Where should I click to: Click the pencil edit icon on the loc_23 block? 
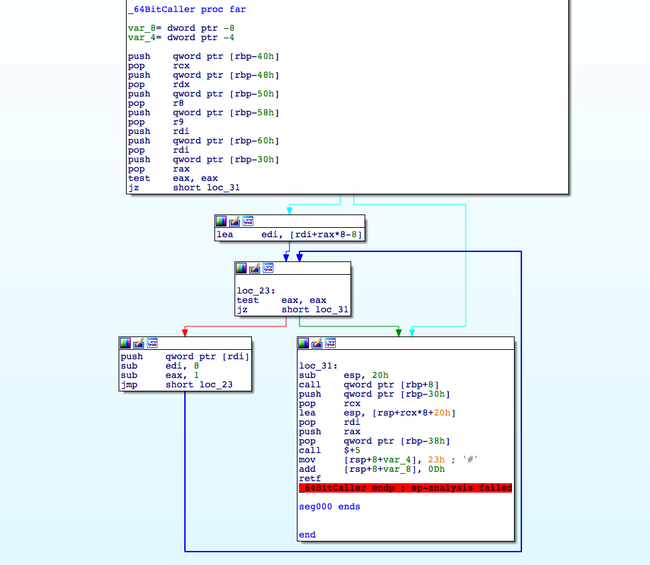[255, 268]
